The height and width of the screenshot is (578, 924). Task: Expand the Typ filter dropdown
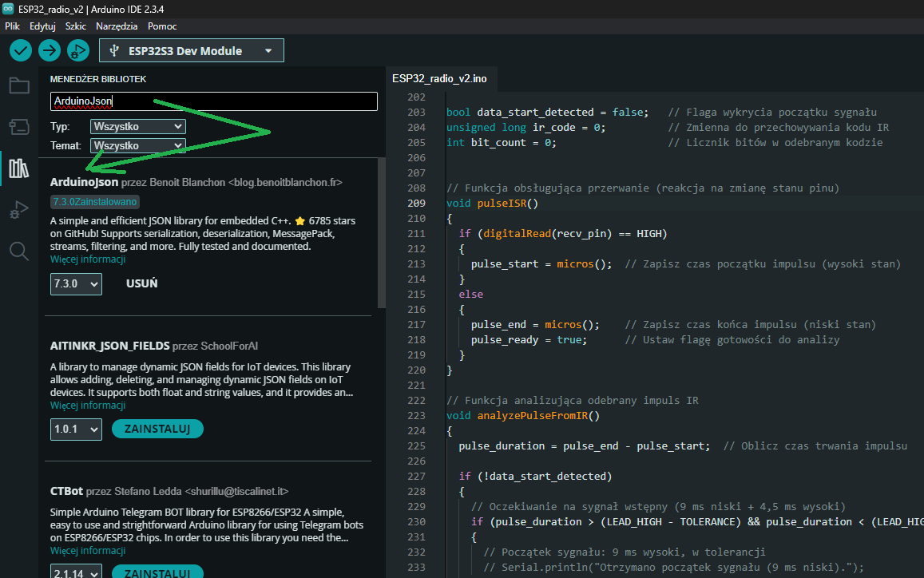pyautogui.click(x=138, y=127)
